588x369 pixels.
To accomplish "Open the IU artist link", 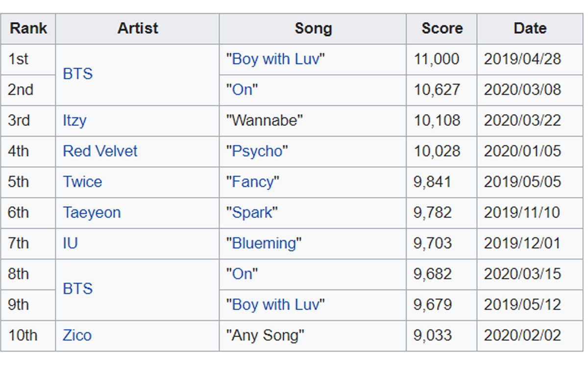I will point(70,243).
